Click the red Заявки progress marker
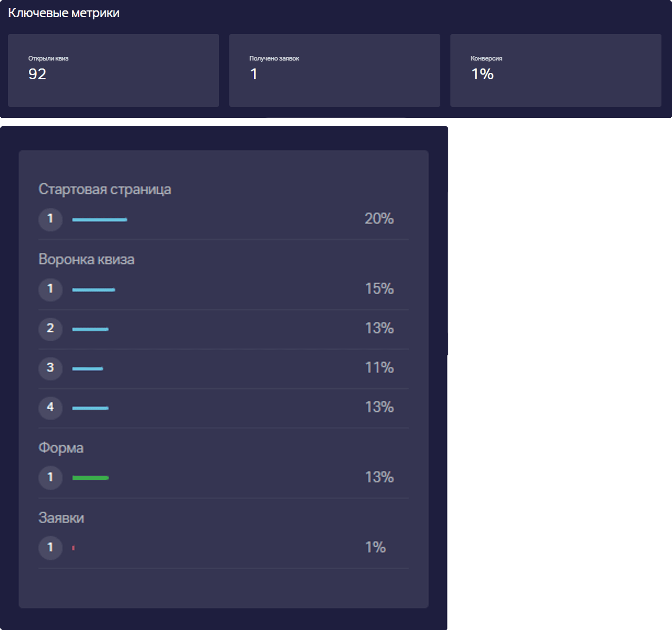672x630 pixels. click(73, 548)
